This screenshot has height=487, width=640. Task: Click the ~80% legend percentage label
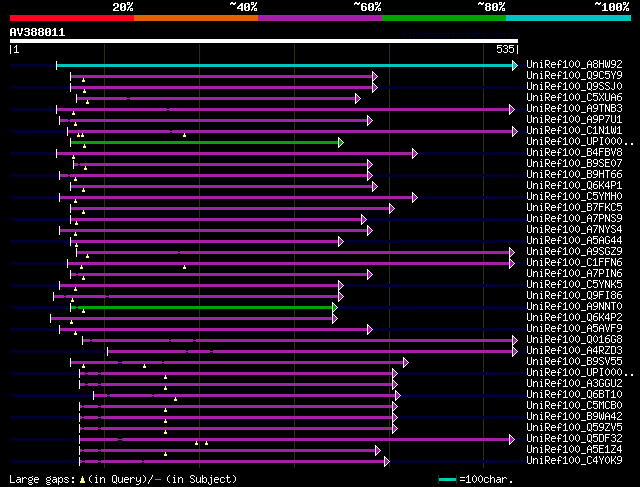(x=491, y=7)
